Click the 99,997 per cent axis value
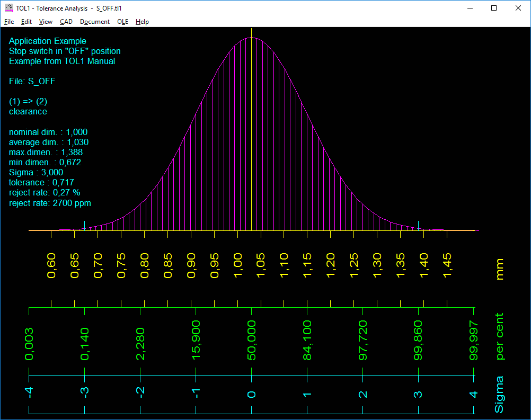This screenshot has width=531, height=420. pyautogui.click(x=474, y=340)
